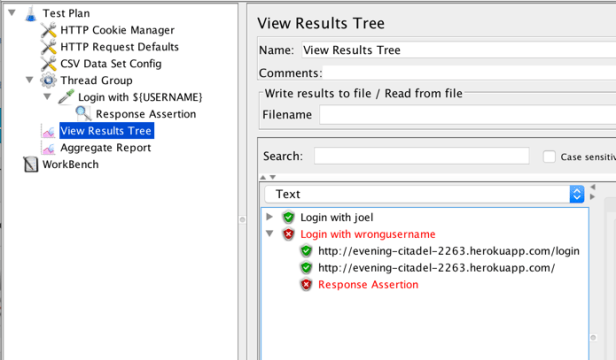Select the herokuapp.com/login sub-result
The height and width of the screenshot is (360, 616).
coord(449,251)
